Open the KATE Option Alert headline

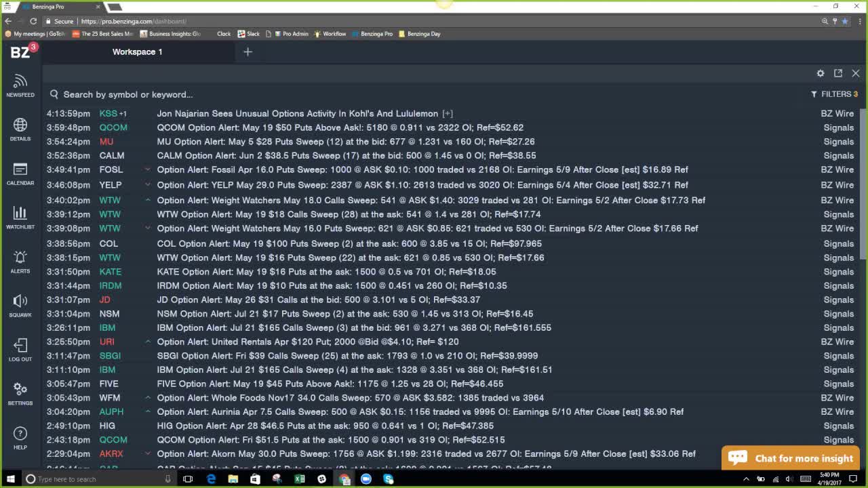point(327,272)
